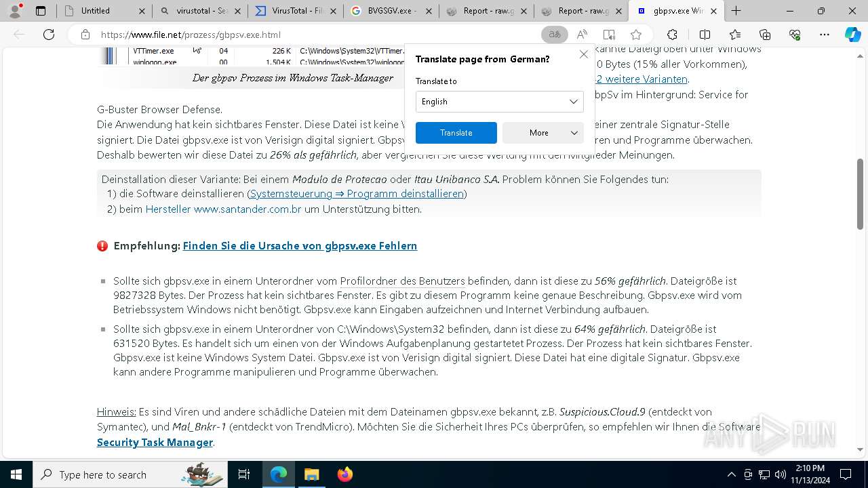868x488 pixels.
Task: Open the Security Task Manager link
Action: click(x=155, y=443)
